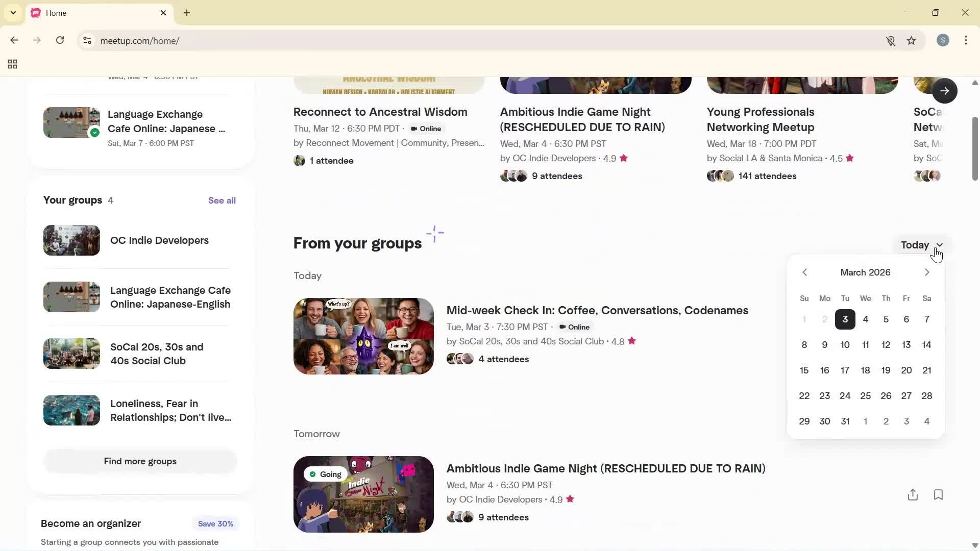Click the browser back arrow
980x551 pixels.
(14, 40)
